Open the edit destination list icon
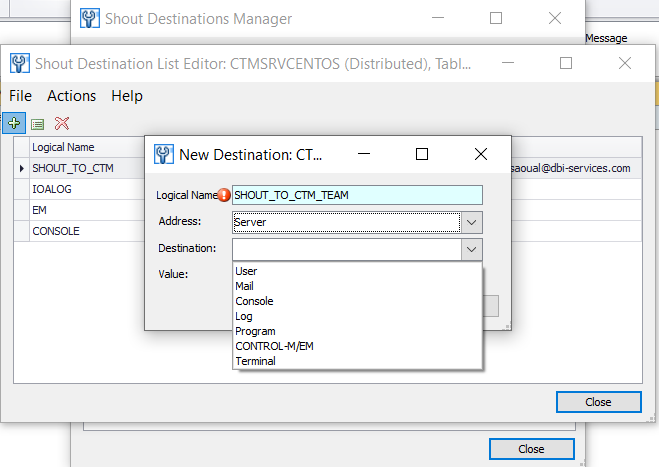This screenshot has height=467, width=659. pyautogui.click(x=37, y=124)
